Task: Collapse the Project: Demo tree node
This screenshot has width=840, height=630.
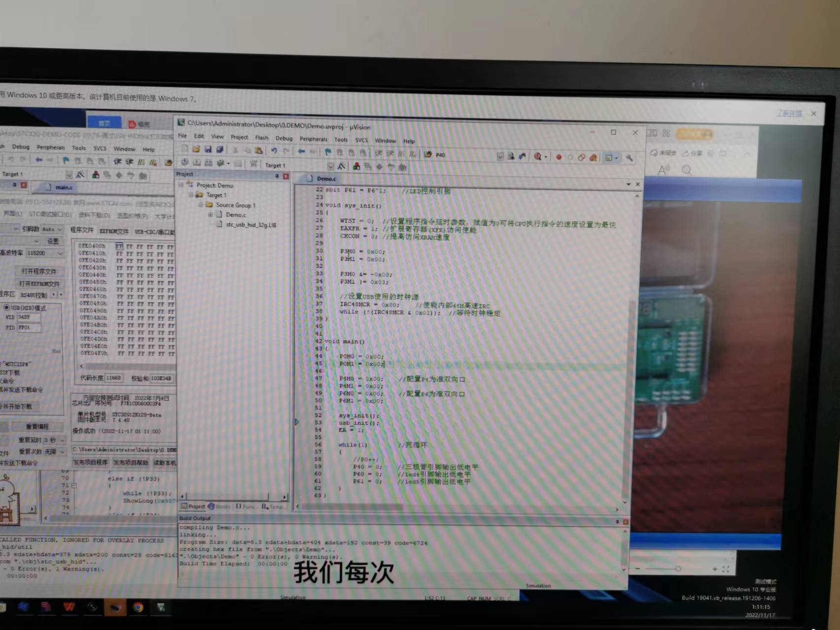Action: click(x=181, y=185)
